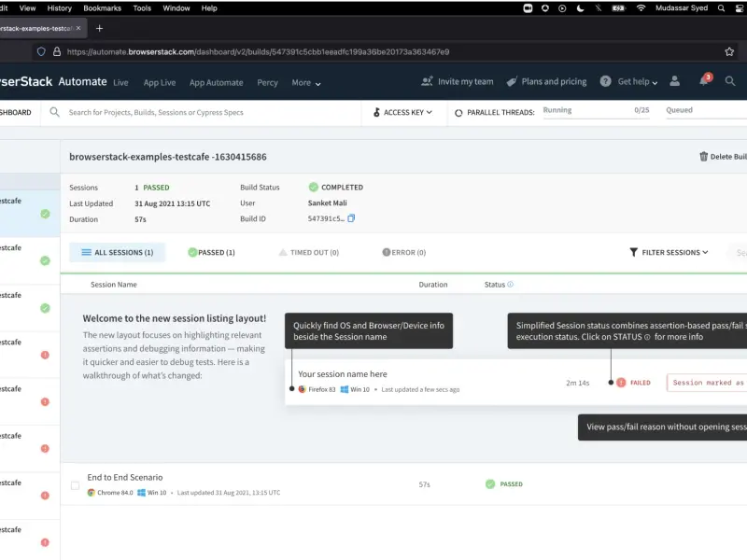The image size is (747, 560).
Task: Click the green PASSED check icon of End to End Scenario
Action: (x=490, y=484)
